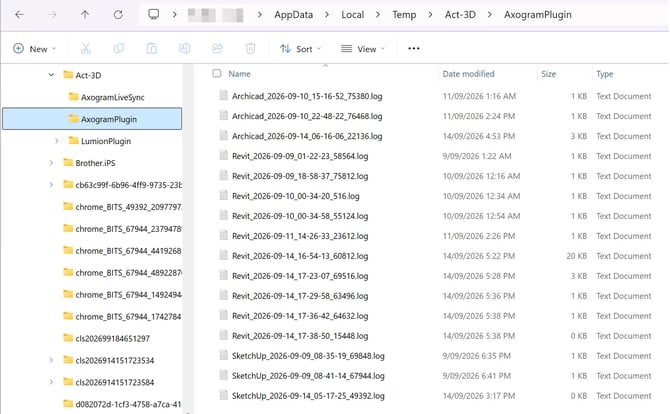Expand the cls2026914151723584 folder node

(51, 382)
